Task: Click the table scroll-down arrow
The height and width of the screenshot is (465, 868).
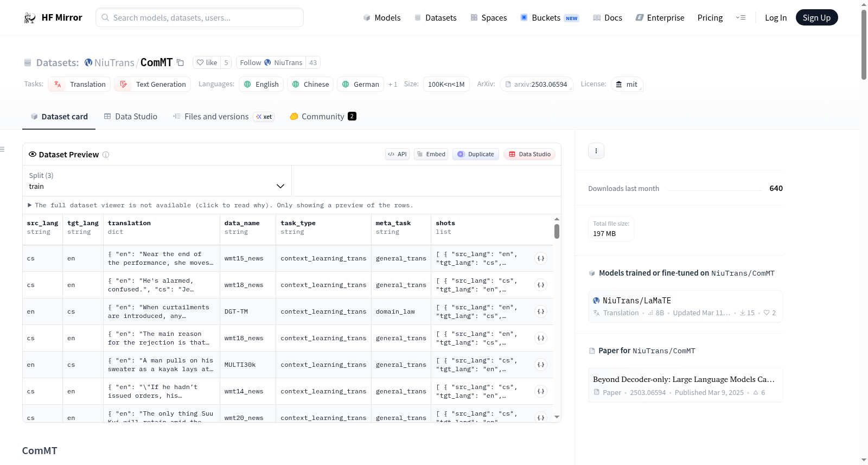Action: point(557,417)
